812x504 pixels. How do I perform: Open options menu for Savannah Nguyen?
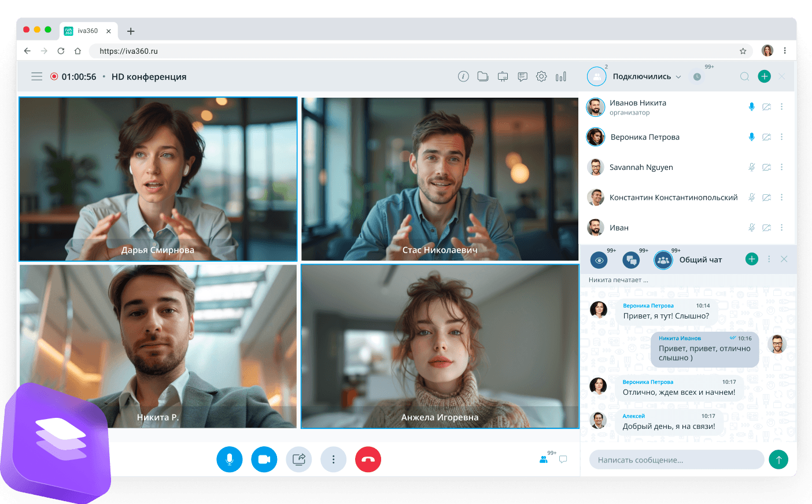pyautogui.click(x=781, y=167)
